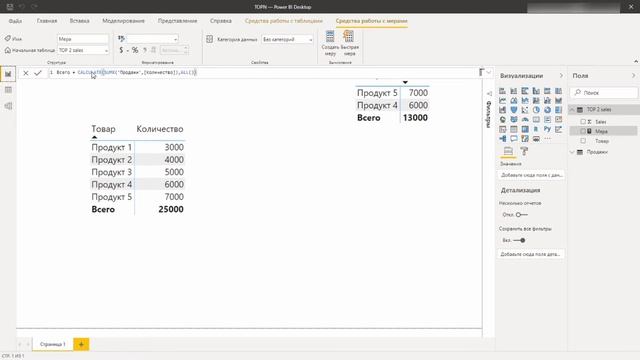Select the matrix visual
Viewport: 640px width, 360px height.
click(x=525, y=129)
